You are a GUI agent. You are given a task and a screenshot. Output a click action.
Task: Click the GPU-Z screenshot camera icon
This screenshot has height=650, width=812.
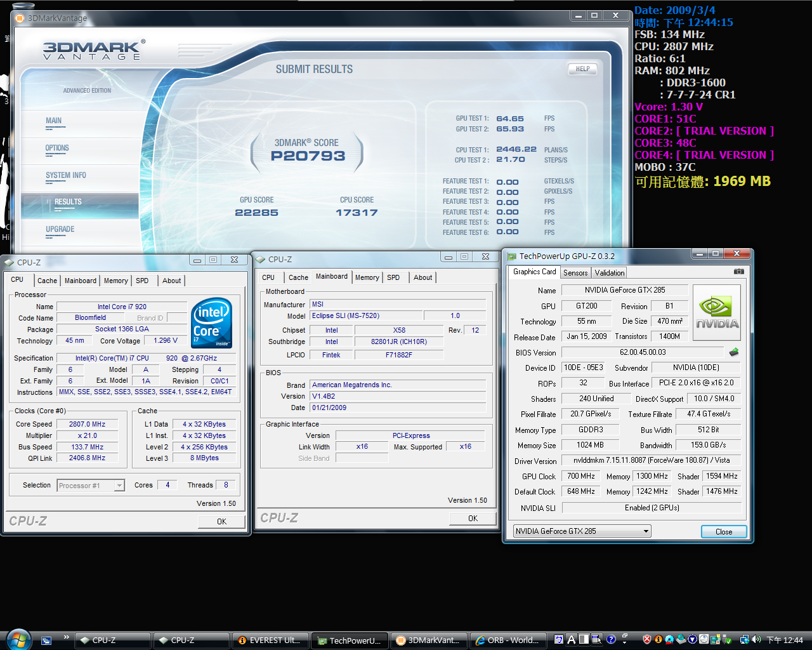click(x=739, y=272)
